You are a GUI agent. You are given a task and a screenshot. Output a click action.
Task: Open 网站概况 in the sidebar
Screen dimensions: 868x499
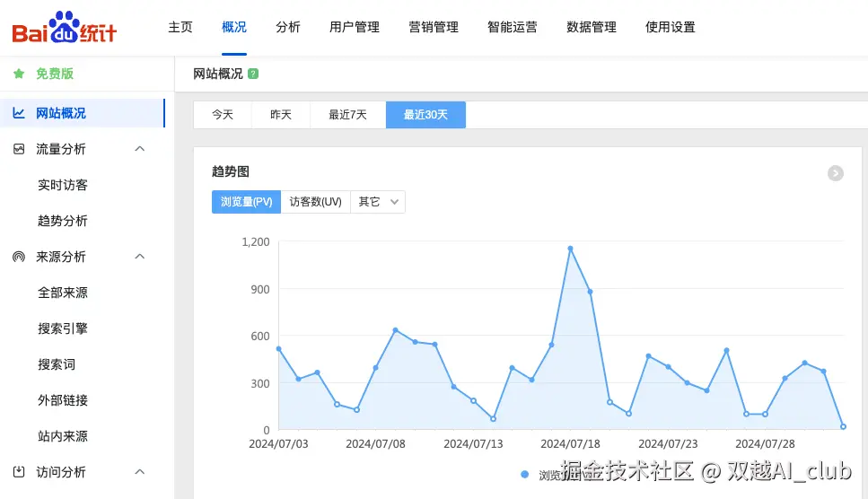click(83, 113)
